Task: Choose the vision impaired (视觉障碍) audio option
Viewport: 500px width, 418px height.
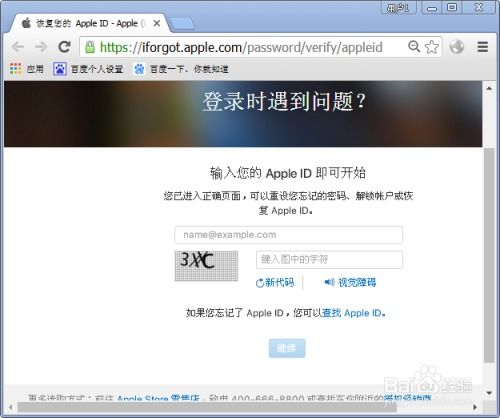Action: (350, 283)
